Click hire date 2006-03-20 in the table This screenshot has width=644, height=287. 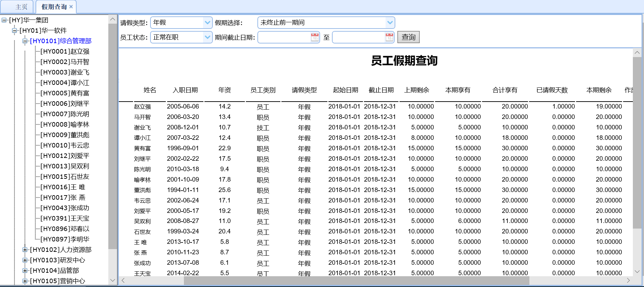pyautogui.click(x=183, y=117)
